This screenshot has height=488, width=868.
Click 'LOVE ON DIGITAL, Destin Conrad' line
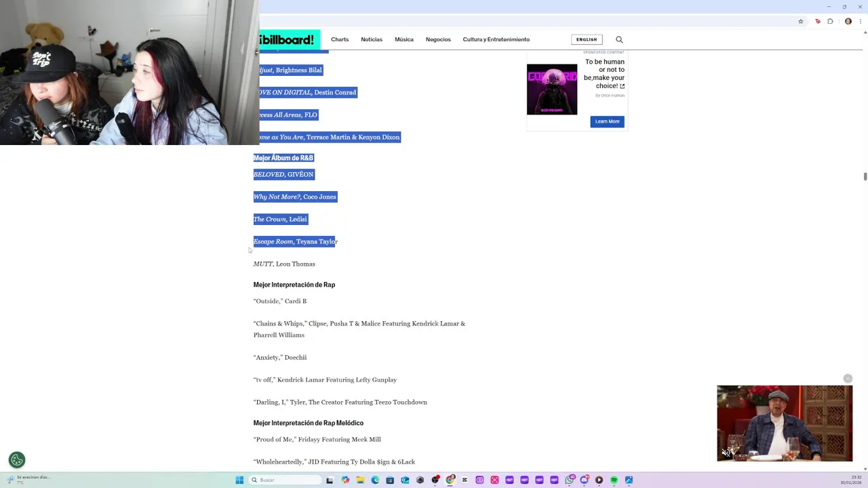309,92
